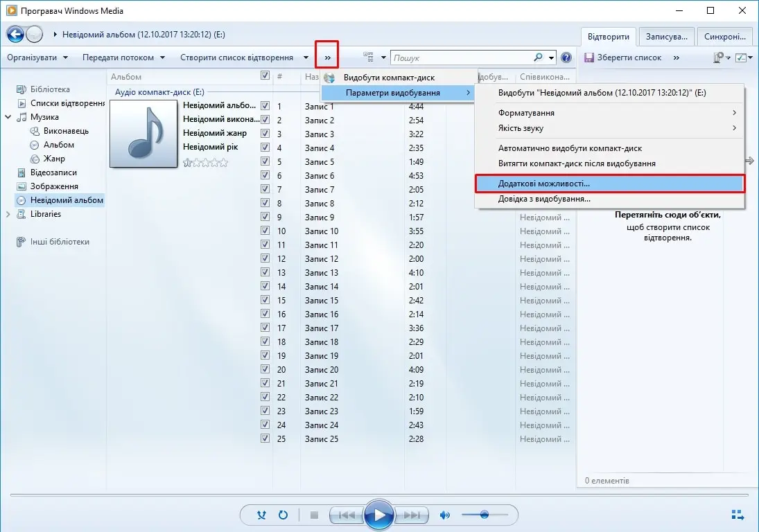Switch to the Синхроні... tab
The image size is (759, 532).
pyautogui.click(x=724, y=37)
